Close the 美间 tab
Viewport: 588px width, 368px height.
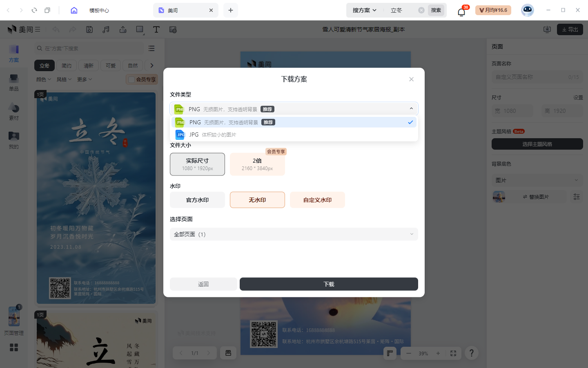(211, 10)
